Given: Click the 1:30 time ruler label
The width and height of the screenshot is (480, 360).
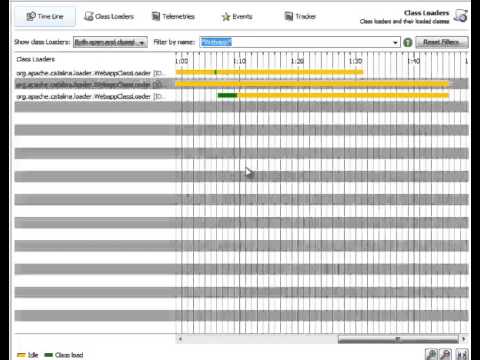Looking at the screenshot, I should point(355,61).
